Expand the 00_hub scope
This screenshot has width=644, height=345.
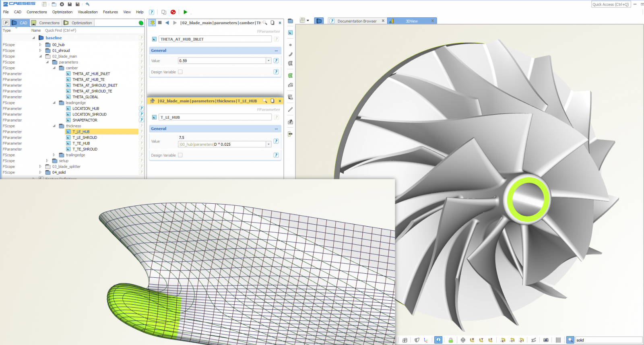40,45
